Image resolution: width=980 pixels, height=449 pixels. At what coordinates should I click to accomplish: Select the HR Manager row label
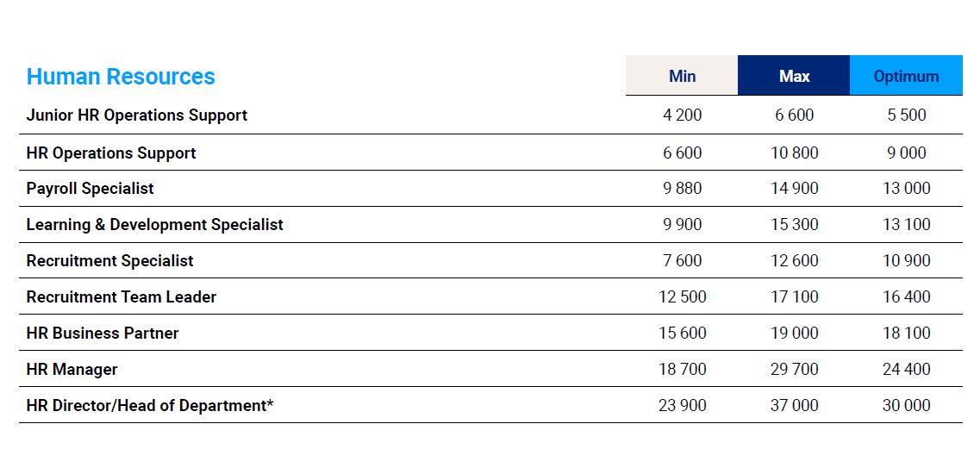pos(72,370)
